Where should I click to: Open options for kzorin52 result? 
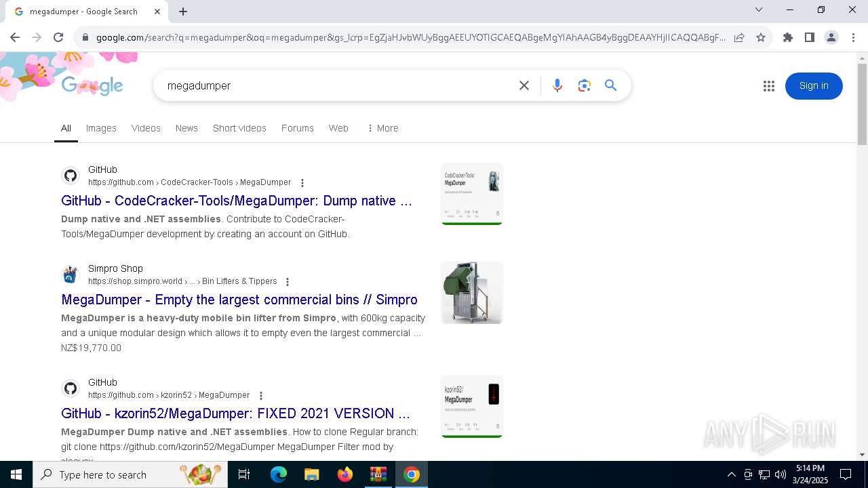[x=261, y=396]
